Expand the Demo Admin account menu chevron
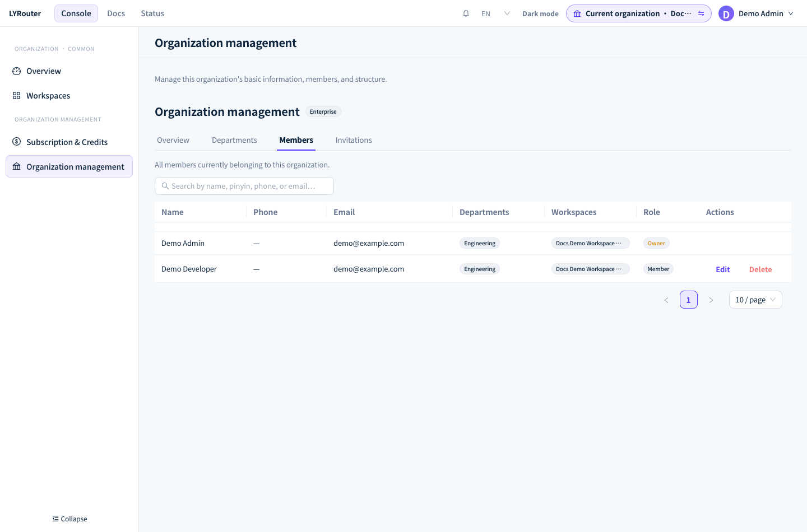 click(791, 13)
